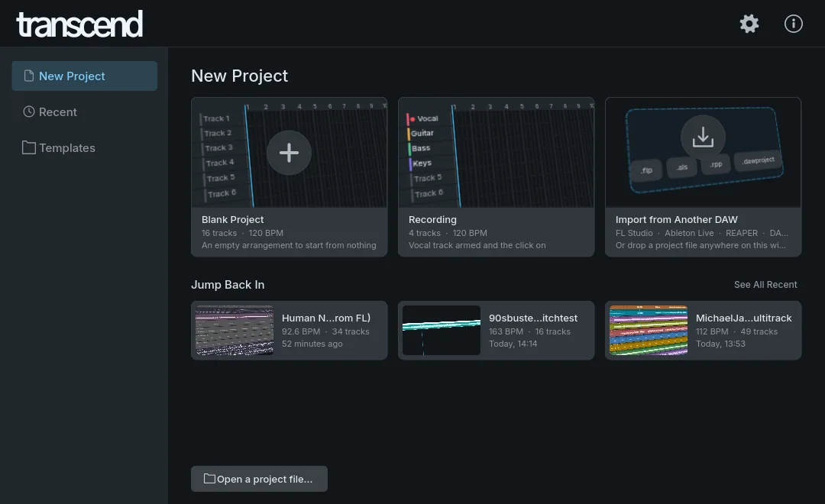
Task: Click the '52 minutes ago' timestamp
Action: coord(312,344)
